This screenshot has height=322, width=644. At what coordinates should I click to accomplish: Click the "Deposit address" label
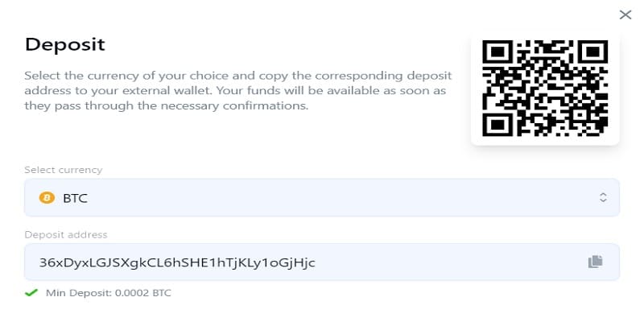(x=66, y=234)
